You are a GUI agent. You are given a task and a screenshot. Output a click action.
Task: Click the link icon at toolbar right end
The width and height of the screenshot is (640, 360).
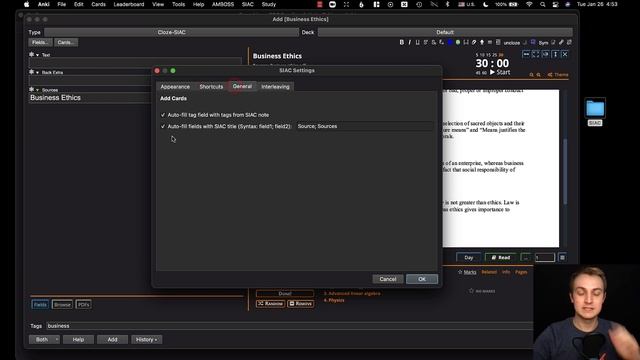coord(561,42)
